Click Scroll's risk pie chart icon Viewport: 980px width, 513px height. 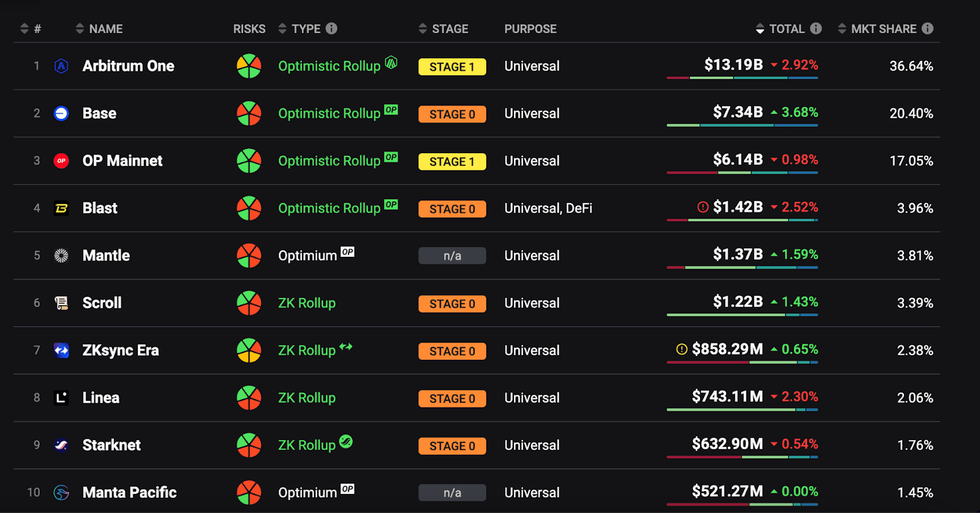[x=249, y=303]
